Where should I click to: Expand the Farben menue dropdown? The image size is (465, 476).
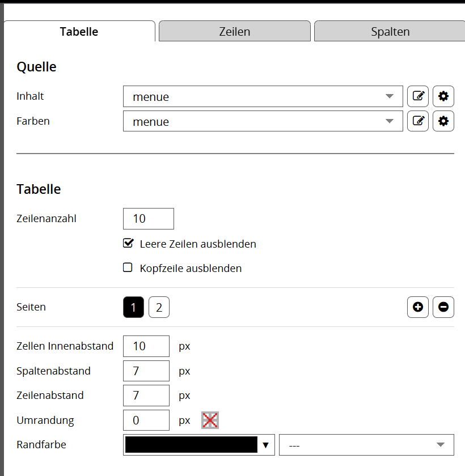pyautogui.click(x=263, y=121)
